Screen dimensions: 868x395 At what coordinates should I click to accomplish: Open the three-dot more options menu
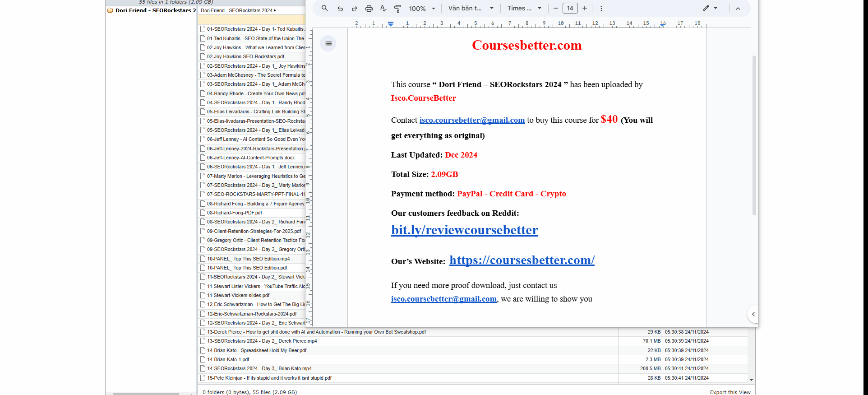pyautogui.click(x=601, y=8)
